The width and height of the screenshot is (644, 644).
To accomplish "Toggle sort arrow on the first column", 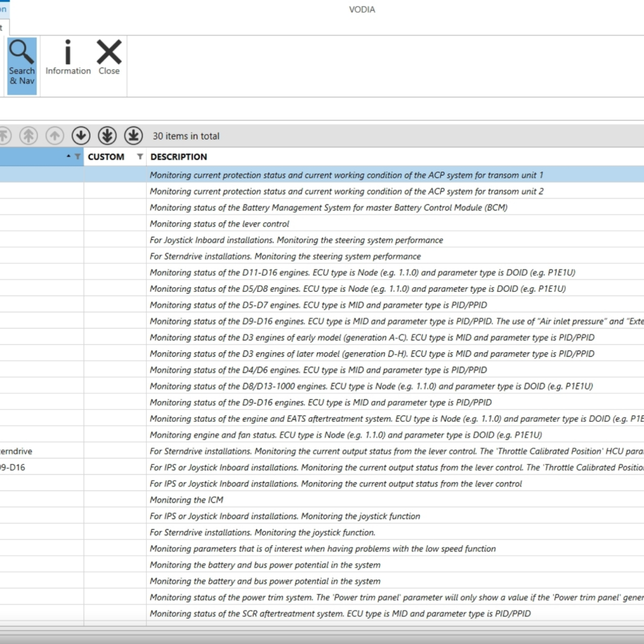I will tap(69, 157).
